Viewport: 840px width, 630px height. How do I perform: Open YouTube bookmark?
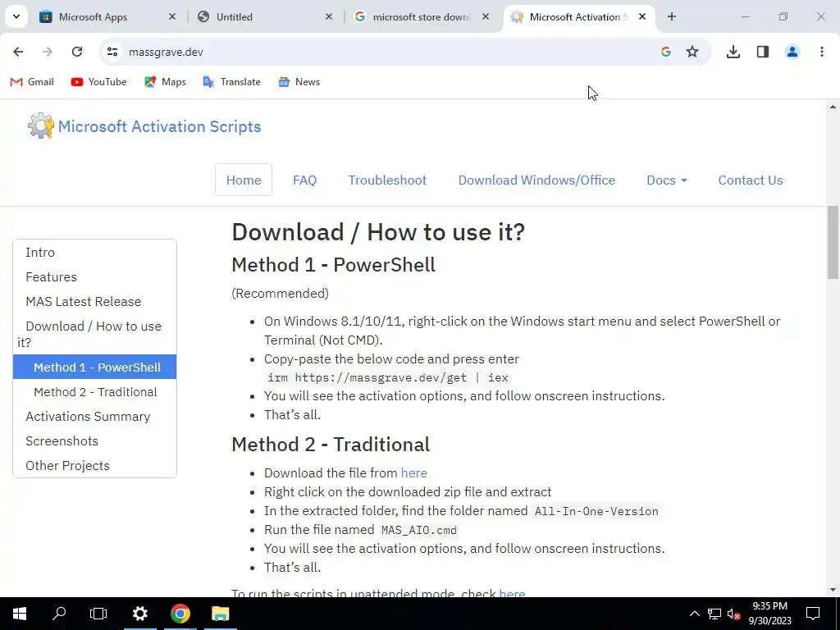pos(99,82)
